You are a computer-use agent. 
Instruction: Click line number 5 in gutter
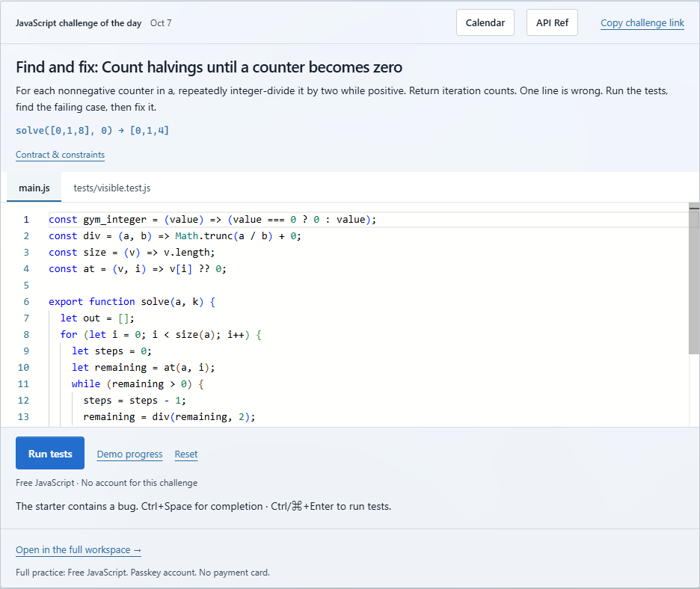pos(26,285)
